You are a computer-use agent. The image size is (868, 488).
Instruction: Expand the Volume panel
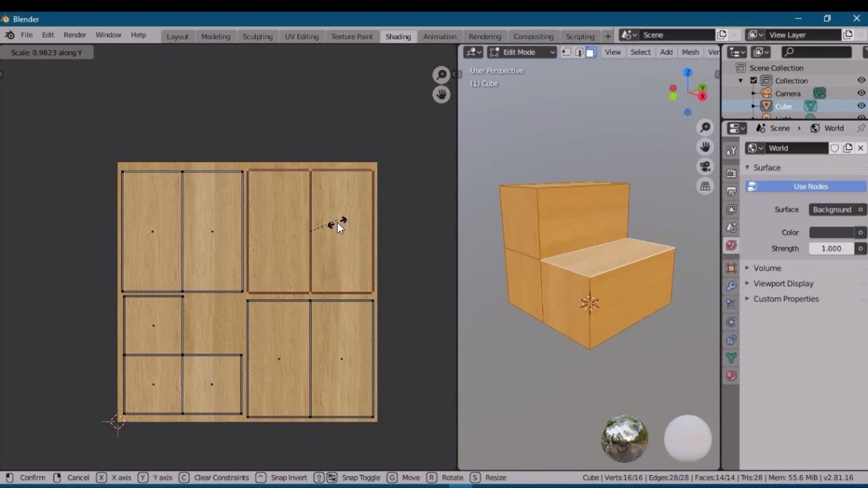(x=767, y=268)
